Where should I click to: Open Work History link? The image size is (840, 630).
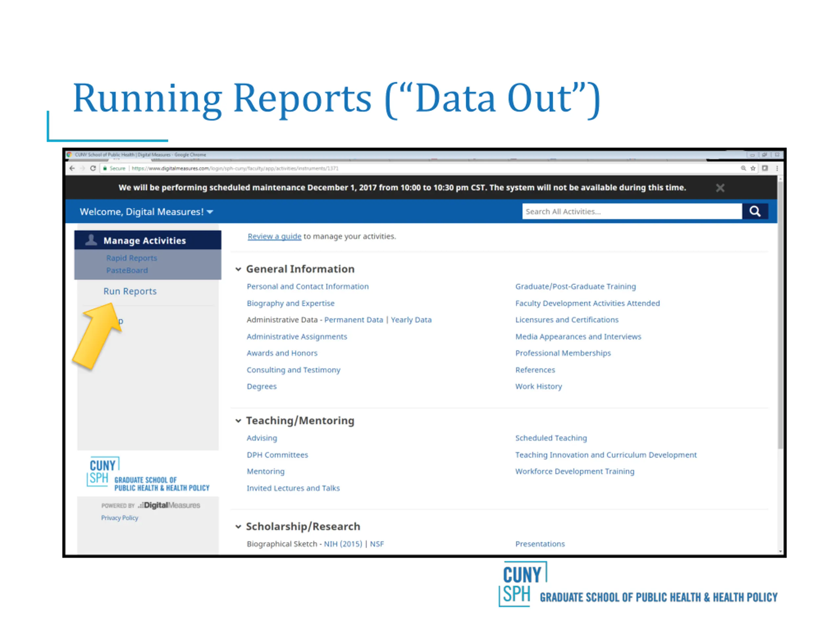(x=538, y=387)
